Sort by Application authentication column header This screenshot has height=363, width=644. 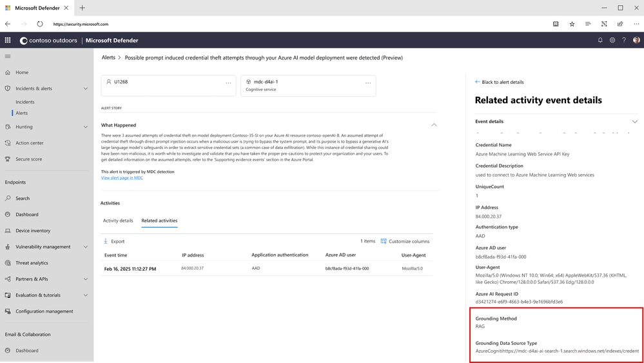(280, 255)
